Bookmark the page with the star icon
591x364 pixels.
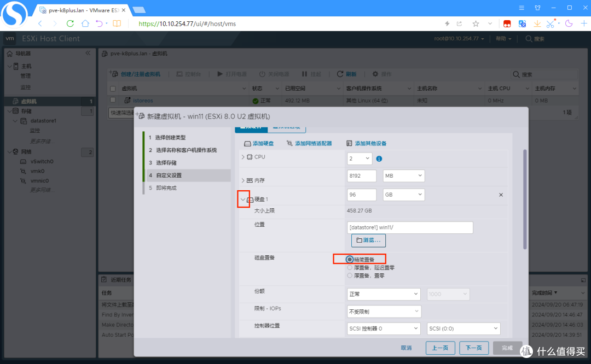click(476, 24)
